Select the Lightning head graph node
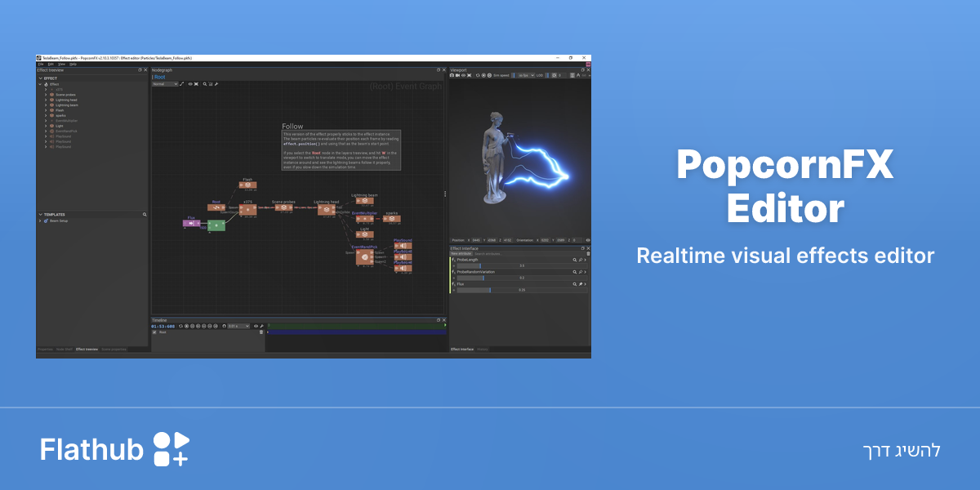The width and height of the screenshot is (980, 490). [x=326, y=210]
